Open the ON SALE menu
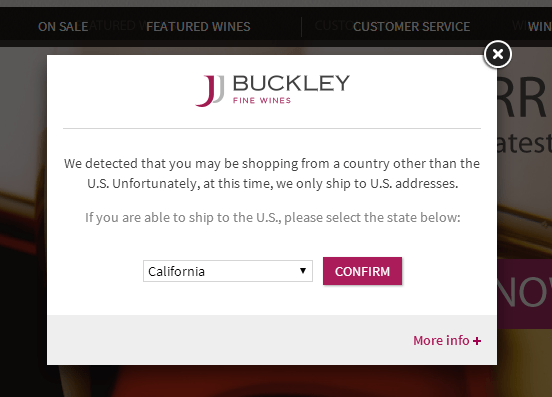 coord(63,27)
